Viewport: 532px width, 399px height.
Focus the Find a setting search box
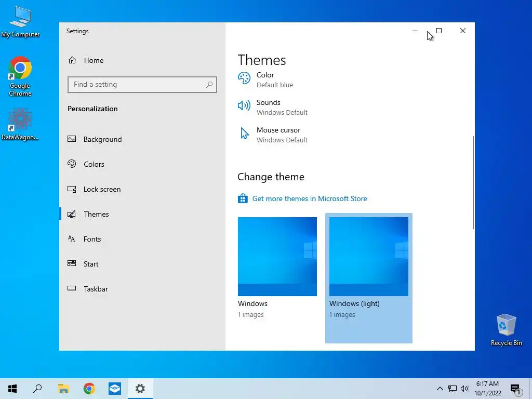click(x=142, y=85)
